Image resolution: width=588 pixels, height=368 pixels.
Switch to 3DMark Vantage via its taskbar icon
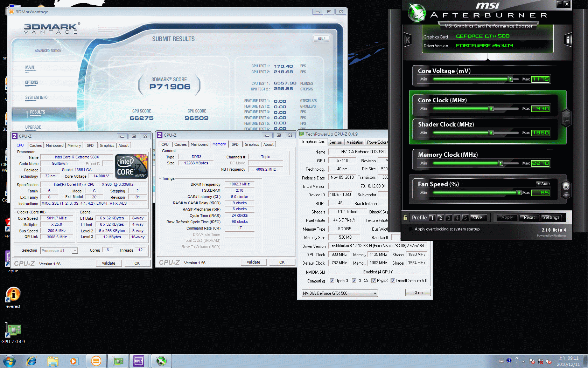pos(96,361)
